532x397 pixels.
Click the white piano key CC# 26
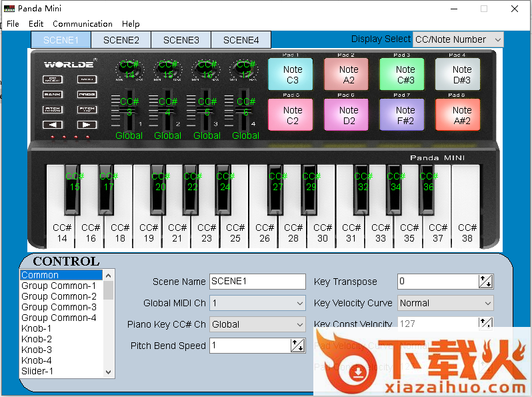tap(263, 233)
